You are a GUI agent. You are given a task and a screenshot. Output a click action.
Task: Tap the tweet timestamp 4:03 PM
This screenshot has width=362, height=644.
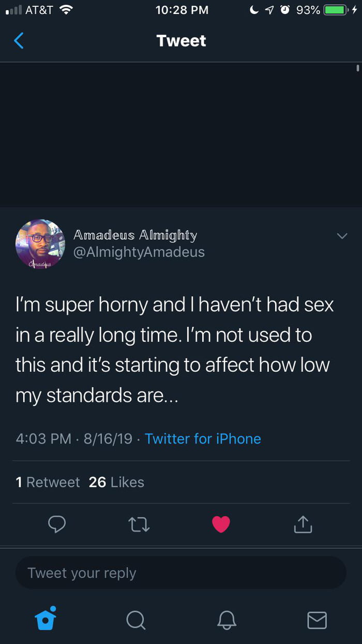[x=43, y=439]
